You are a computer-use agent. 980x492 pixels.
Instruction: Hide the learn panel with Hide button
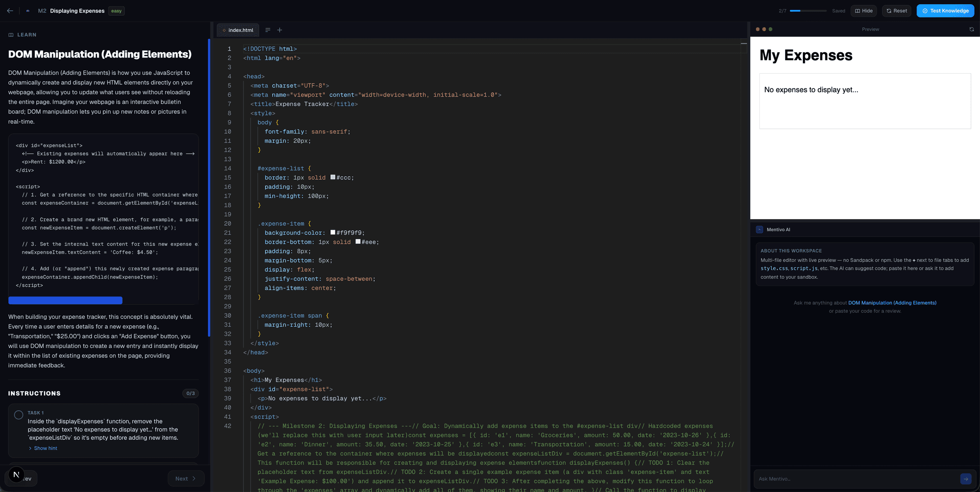tap(864, 11)
